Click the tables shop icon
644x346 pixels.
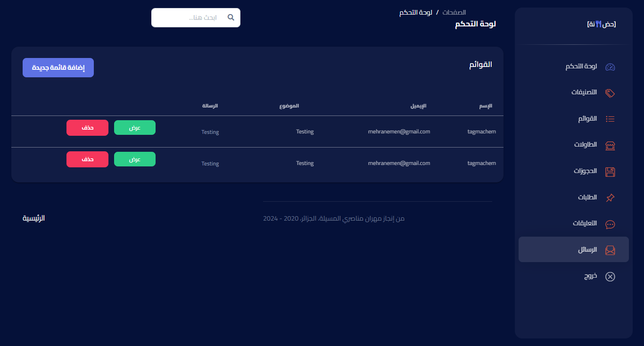tap(610, 145)
